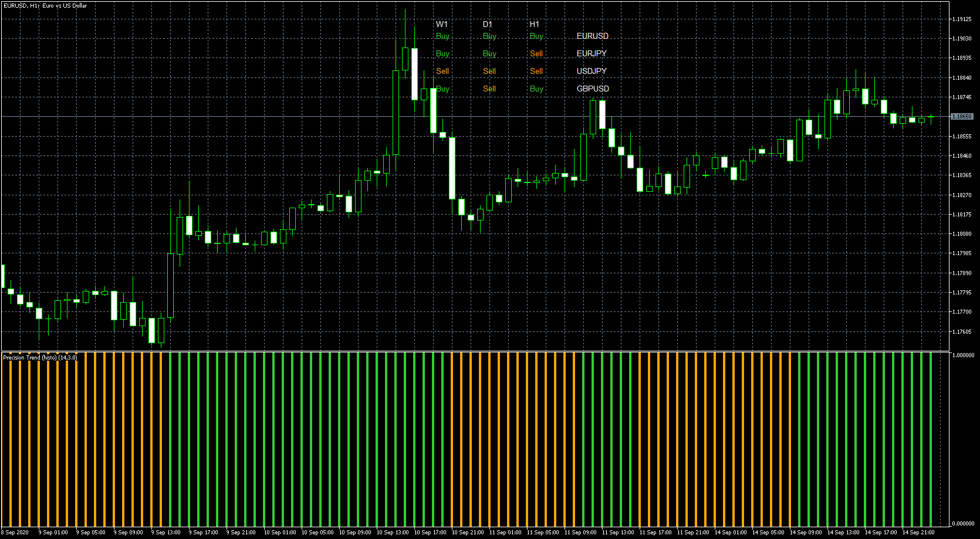The width and height of the screenshot is (980, 539).
Task: Click the H1 Buy signal for EURUSD
Action: [x=536, y=36]
